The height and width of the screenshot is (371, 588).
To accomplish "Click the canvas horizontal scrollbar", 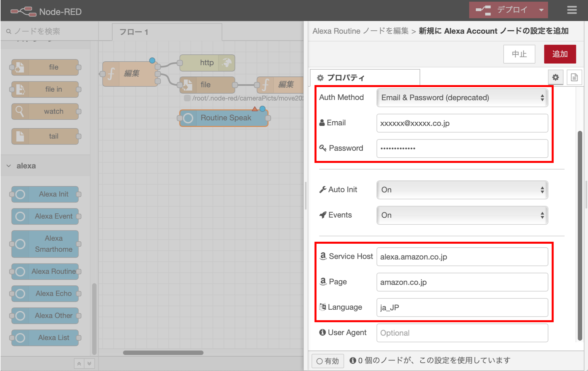I will 163,353.
